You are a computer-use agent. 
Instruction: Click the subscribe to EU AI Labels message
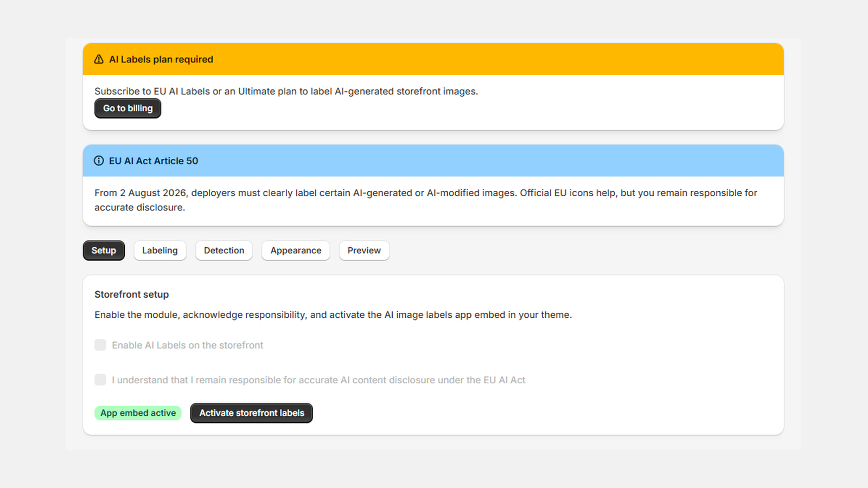tap(286, 92)
